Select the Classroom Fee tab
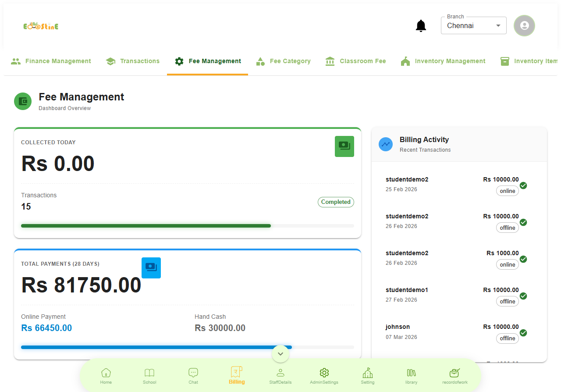Viewport: 561px width, 392px height. click(356, 61)
